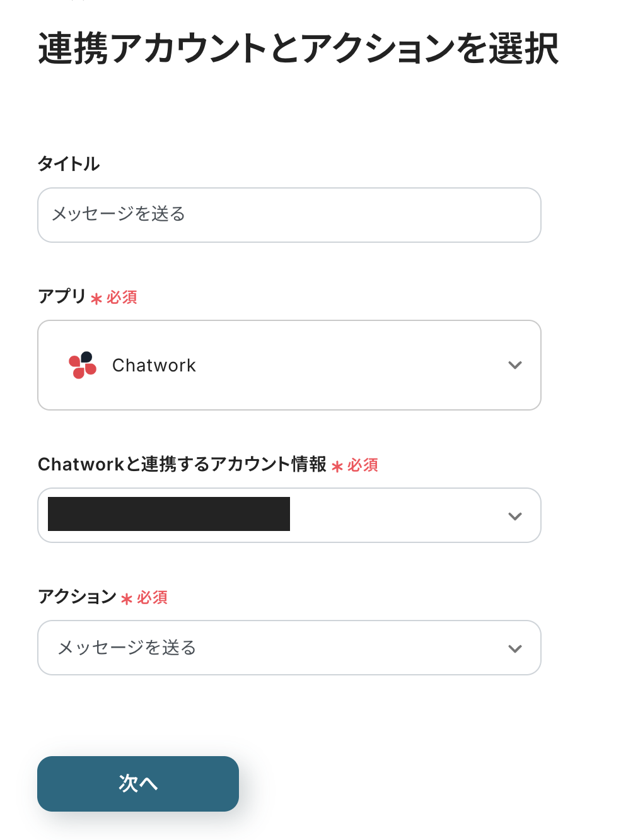Viewport: 633px width, 840px height.
Task: Click the 必須 marker beside the account info label
Action: 363,465
